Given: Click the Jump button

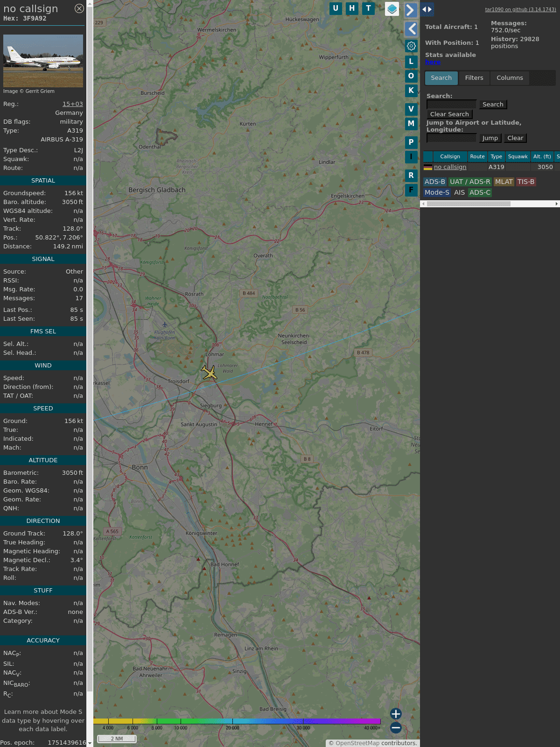Looking at the screenshot, I should pos(490,138).
